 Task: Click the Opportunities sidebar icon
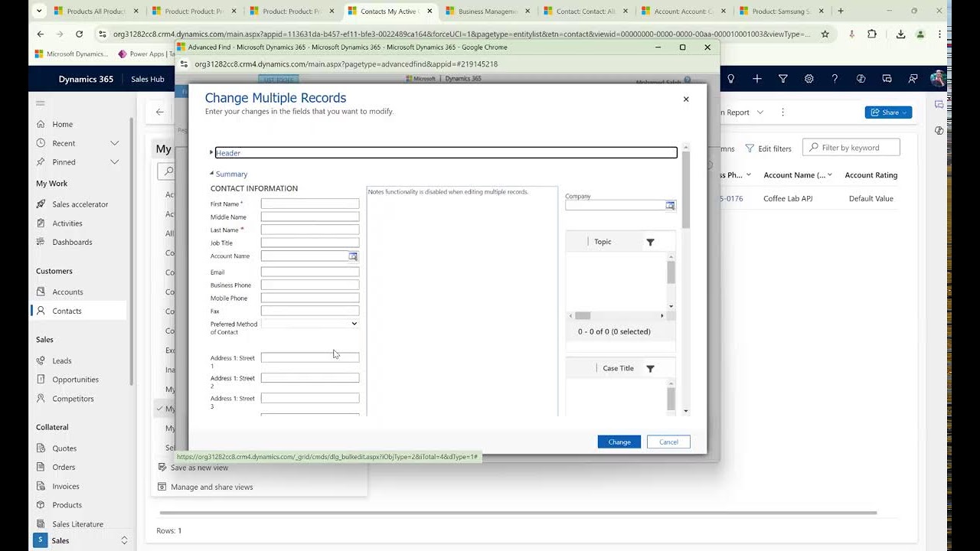point(41,380)
